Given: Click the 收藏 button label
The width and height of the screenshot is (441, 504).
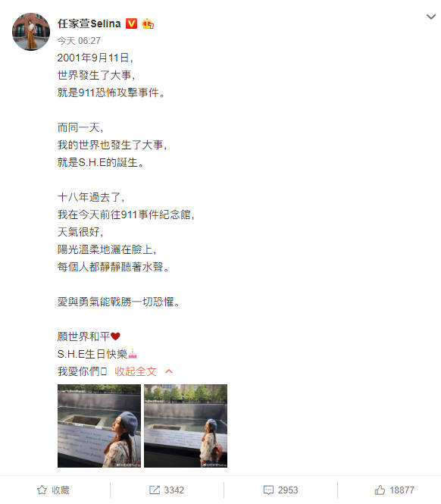Looking at the screenshot, I should pyautogui.click(x=61, y=490).
